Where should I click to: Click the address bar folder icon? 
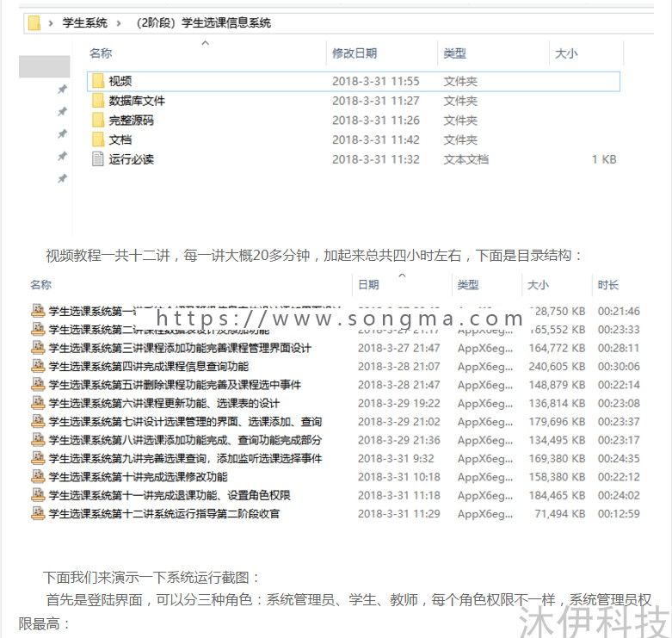point(34,22)
